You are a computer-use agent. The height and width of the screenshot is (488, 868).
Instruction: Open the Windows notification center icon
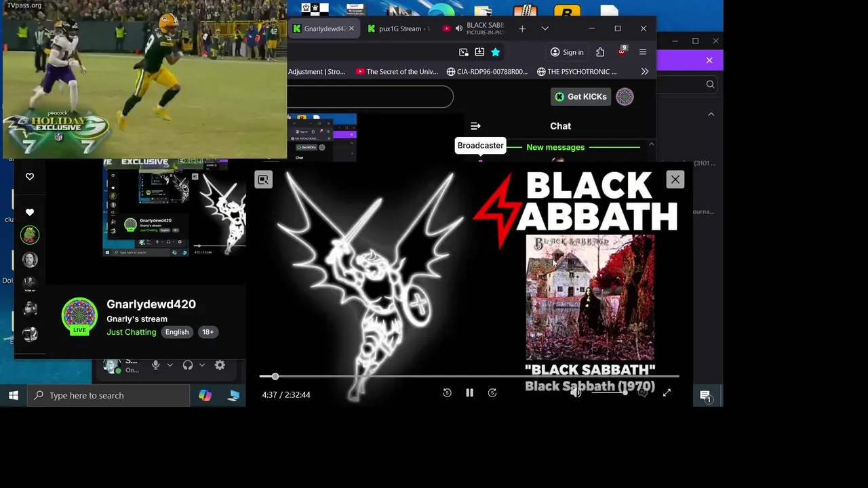coord(705,396)
